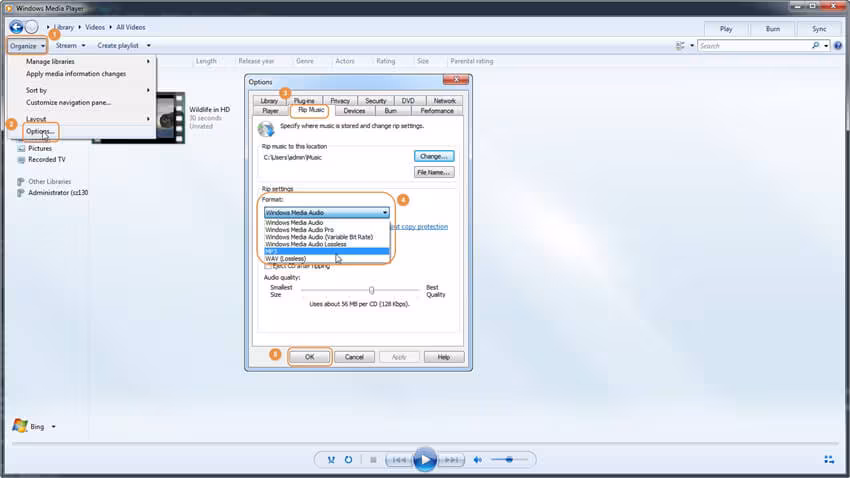This screenshot has height=478, width=850.
Task: Adjust the volume slider
Action: (509, 460)
